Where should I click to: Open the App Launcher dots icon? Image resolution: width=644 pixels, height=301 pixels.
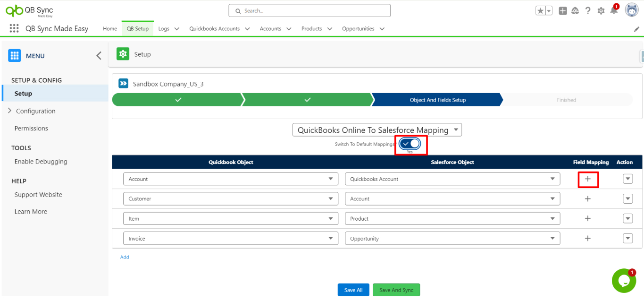pyautogui.click(x=14, y=28)
